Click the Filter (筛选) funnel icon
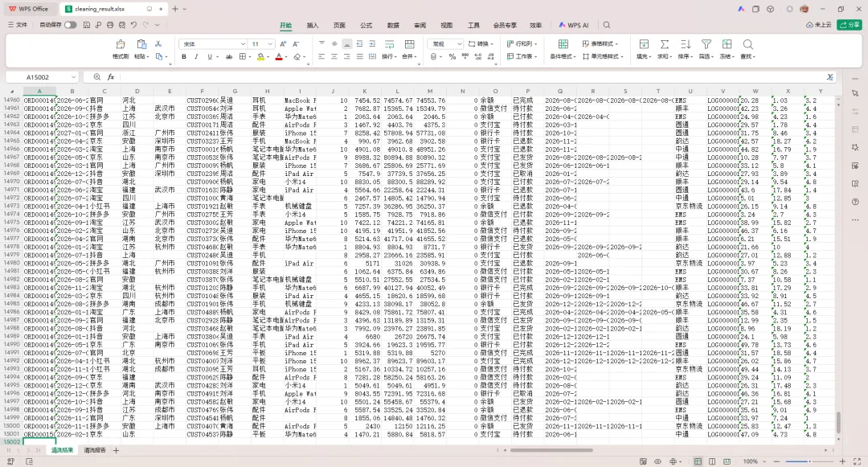 (706, 44)
